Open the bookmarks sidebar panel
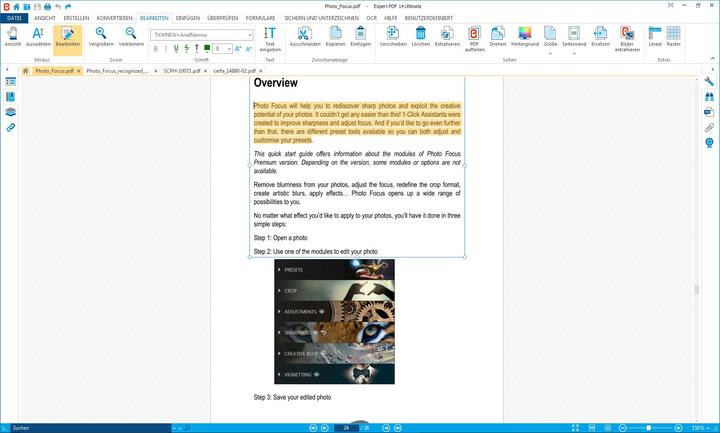720x433 pixels. click(x=10, y=96)
